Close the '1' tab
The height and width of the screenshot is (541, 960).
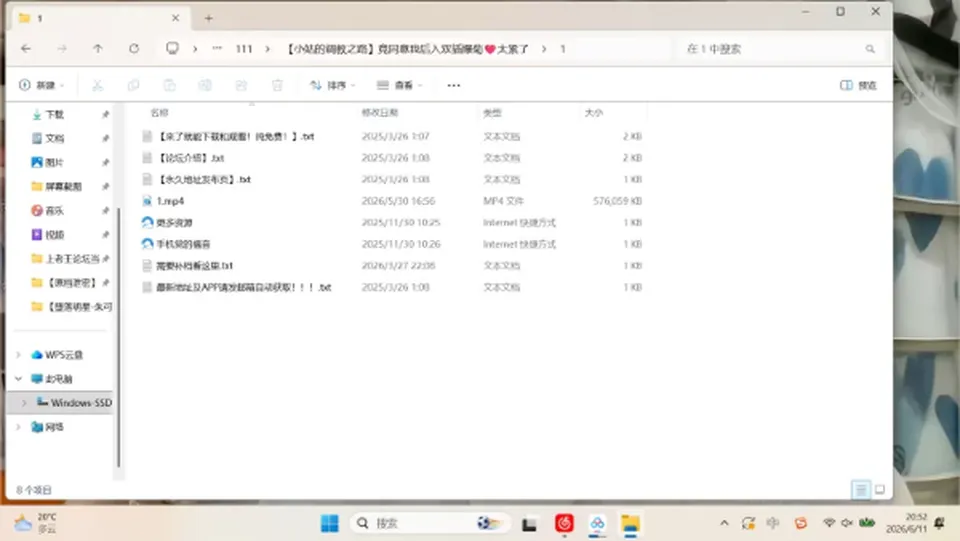pos(176,18)
